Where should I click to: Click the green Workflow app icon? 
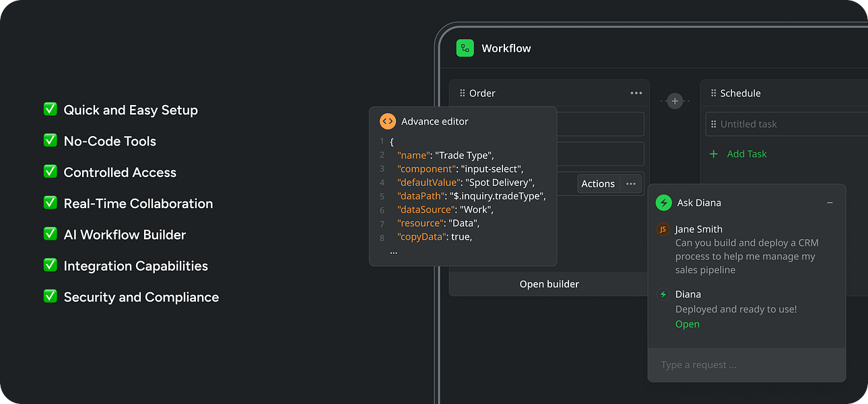(464, 48)
